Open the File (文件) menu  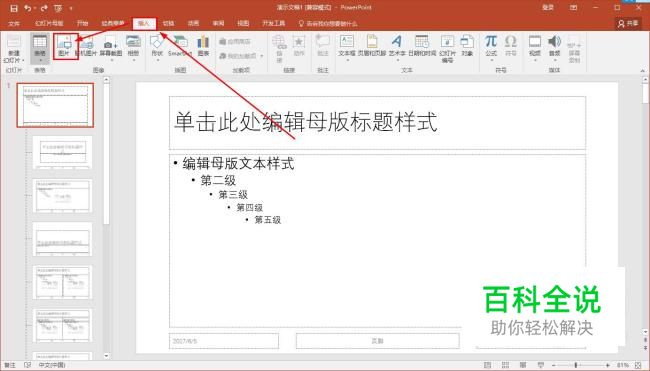point(14,24)
